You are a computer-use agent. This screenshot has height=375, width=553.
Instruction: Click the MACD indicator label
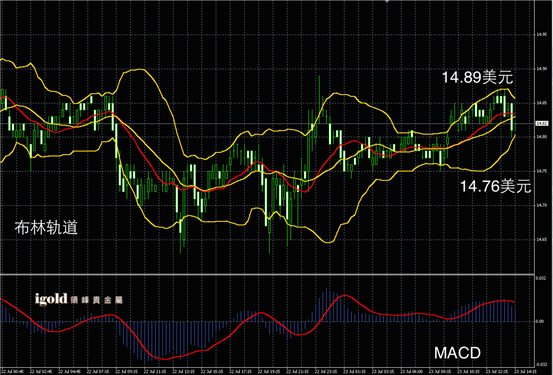click(x=457, y=352)
